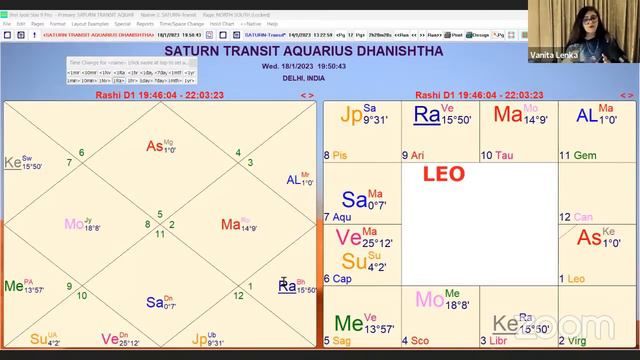
Task: Open the Time/Space Change menu
Action: point(182,24)
